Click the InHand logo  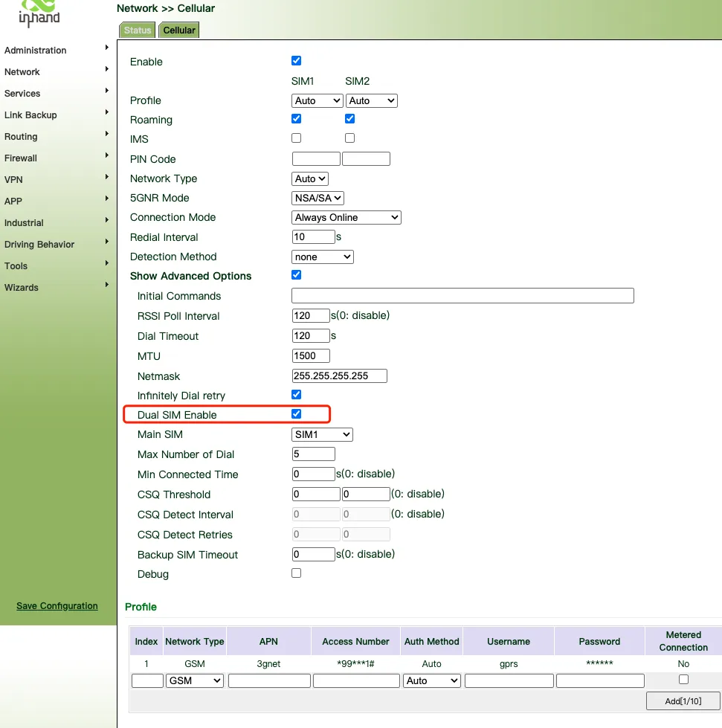coord(39,13)
